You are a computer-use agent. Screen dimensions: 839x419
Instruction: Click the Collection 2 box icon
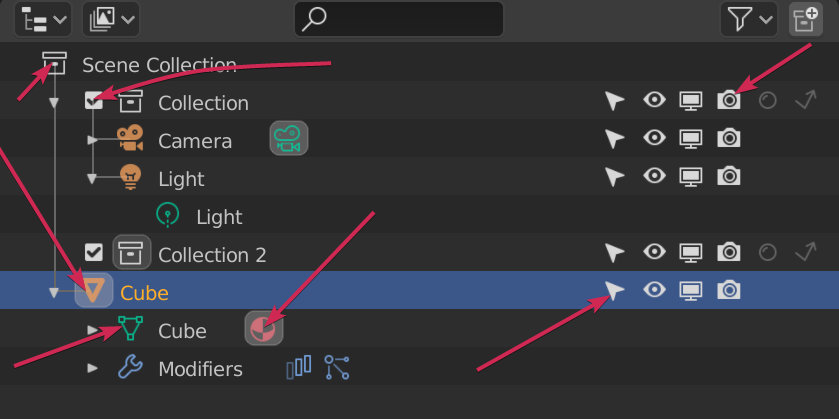(131, 252)
